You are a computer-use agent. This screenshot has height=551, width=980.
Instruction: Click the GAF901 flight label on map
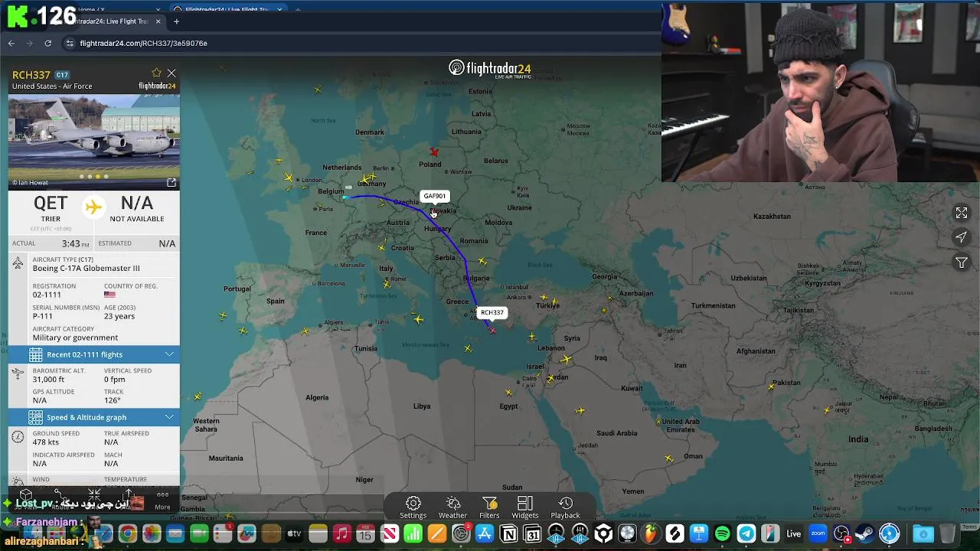(435, 196)
